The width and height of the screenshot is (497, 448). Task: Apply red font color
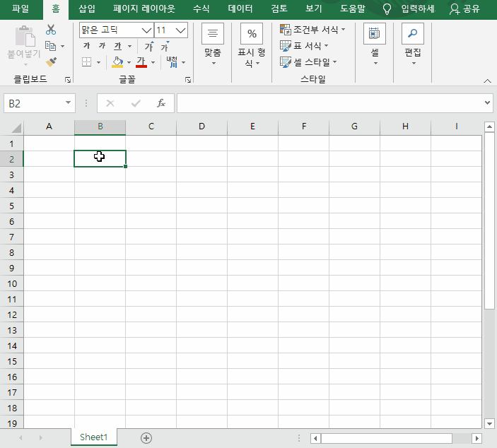coord(141,62)
